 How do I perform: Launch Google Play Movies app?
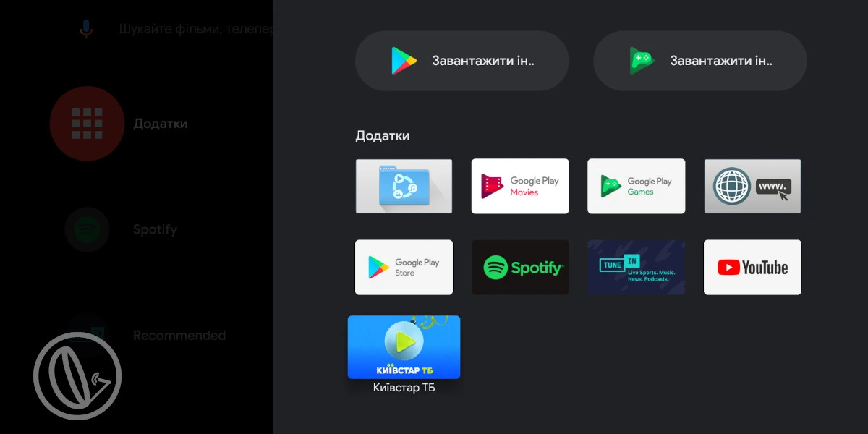coord(520,186)
